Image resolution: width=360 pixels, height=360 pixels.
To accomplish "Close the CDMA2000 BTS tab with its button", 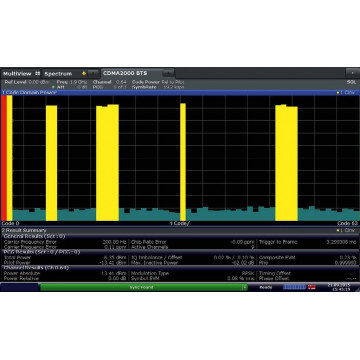I will (168, 73).
